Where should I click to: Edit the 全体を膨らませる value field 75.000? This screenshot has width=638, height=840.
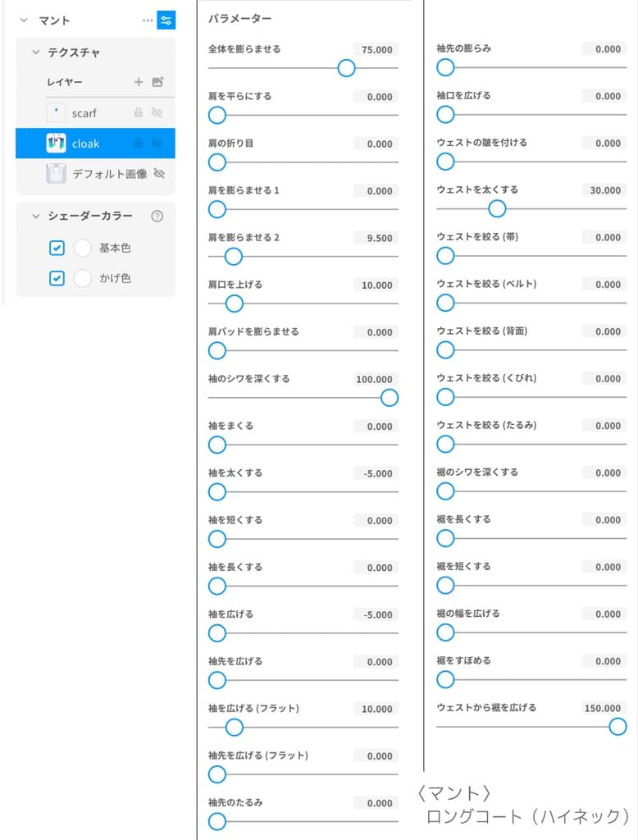(x=376, y=50)
